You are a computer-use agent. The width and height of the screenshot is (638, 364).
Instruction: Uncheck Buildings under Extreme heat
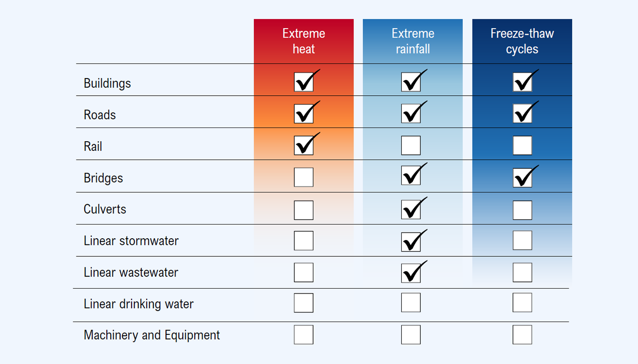click(304, 82)
